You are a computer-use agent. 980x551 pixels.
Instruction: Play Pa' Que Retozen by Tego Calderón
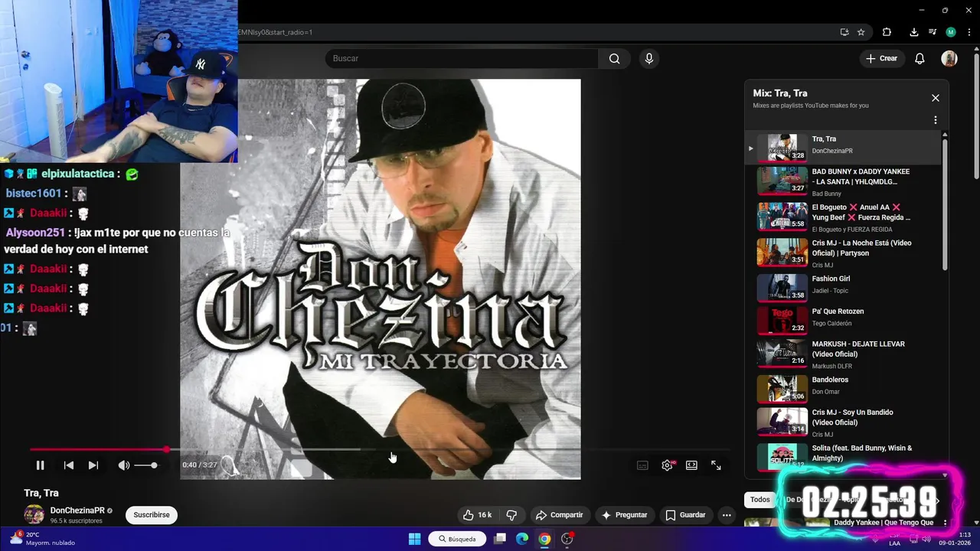pyautogui.click(x=842, y=321)
